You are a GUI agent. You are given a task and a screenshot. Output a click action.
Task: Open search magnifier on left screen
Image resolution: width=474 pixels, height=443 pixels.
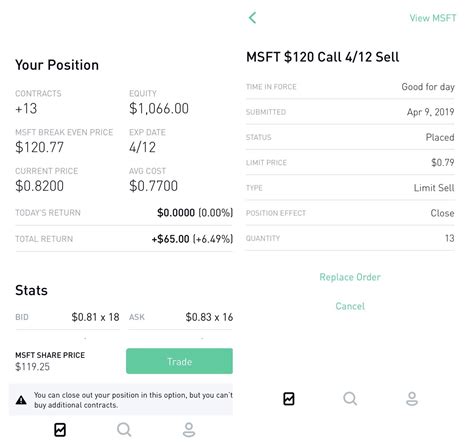tap(124, 430)
